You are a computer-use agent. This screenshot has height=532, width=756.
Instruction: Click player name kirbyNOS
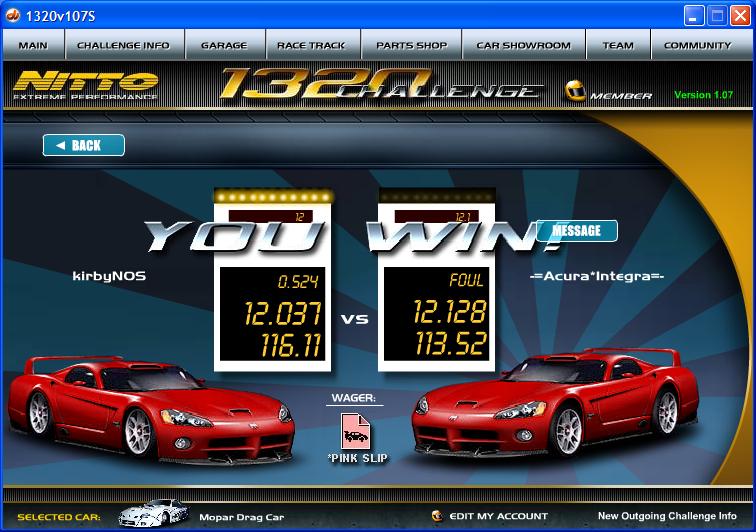109,276
